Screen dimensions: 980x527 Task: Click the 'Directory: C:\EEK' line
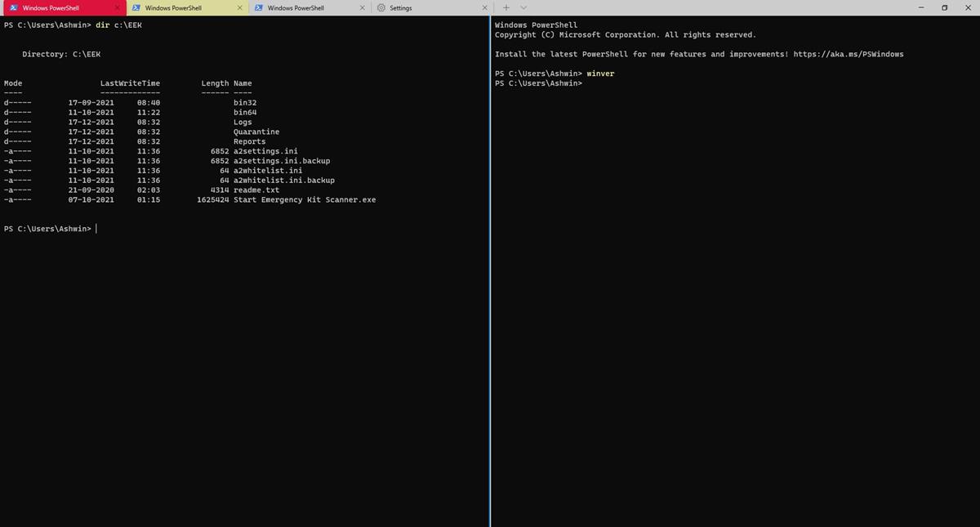point(61,54)
